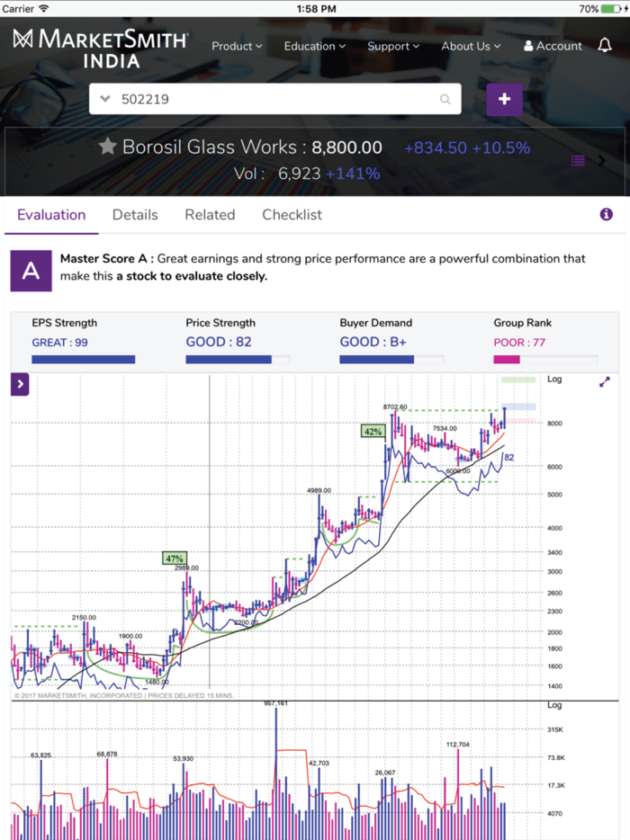Open the stock info circle icon

coord(606,214)
